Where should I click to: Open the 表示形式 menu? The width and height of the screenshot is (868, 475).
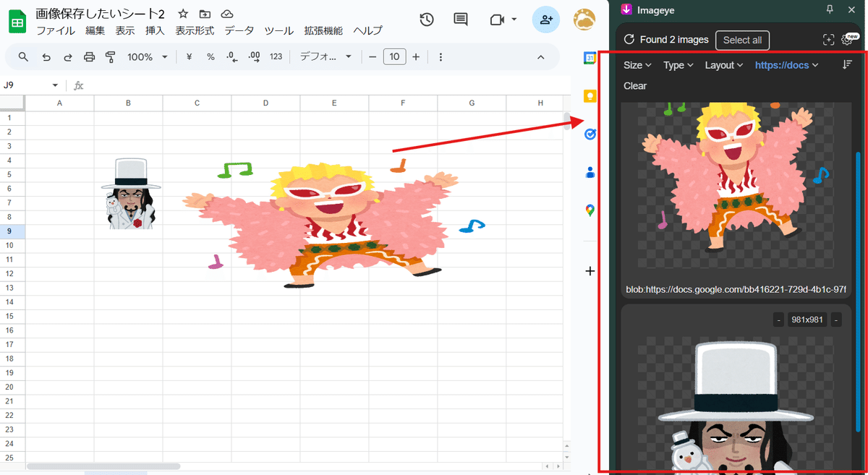click(195, 30)
